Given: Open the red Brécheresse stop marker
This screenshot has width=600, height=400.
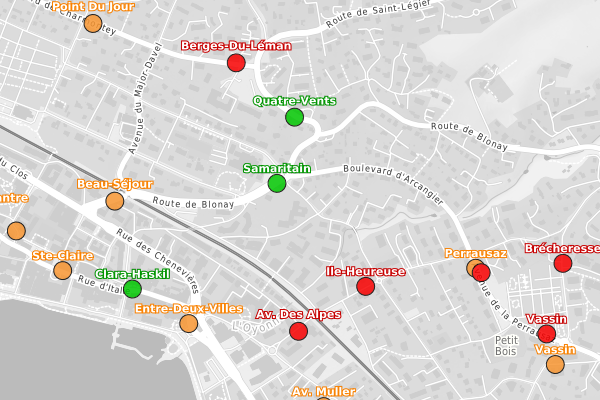Looking at the screenshot, I should [x=562, y=263].
